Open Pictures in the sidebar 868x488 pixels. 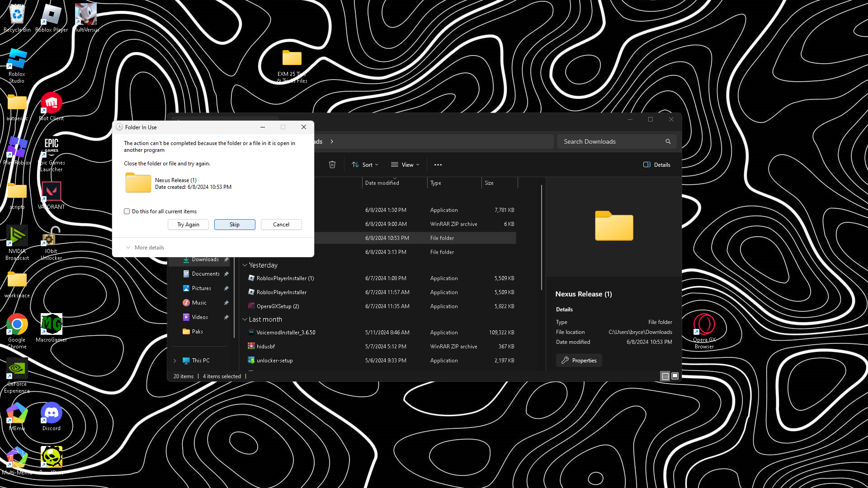click(x=201, y=288)
